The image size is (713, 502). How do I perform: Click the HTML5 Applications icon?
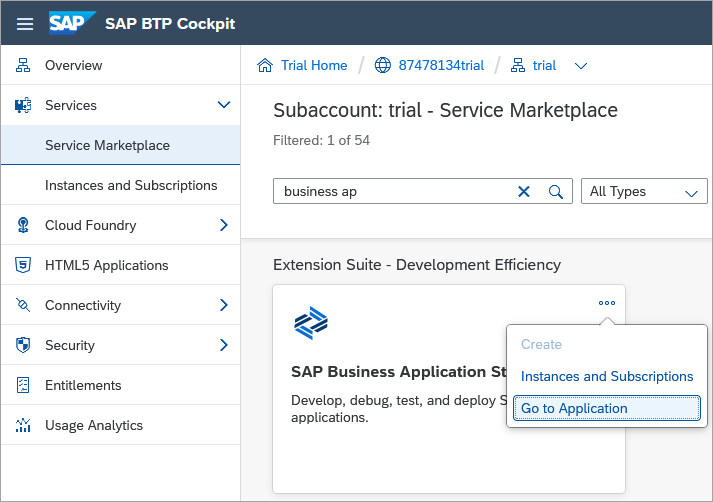23,265
